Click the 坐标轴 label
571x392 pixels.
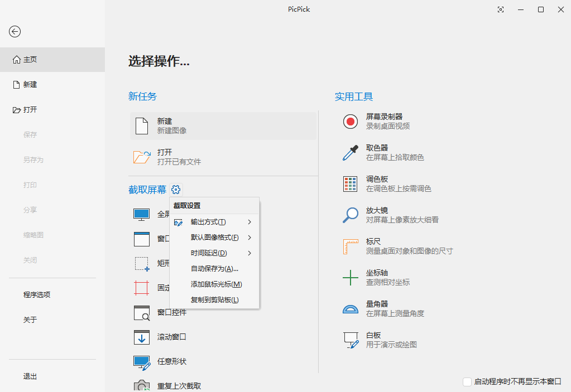point(377,273)
